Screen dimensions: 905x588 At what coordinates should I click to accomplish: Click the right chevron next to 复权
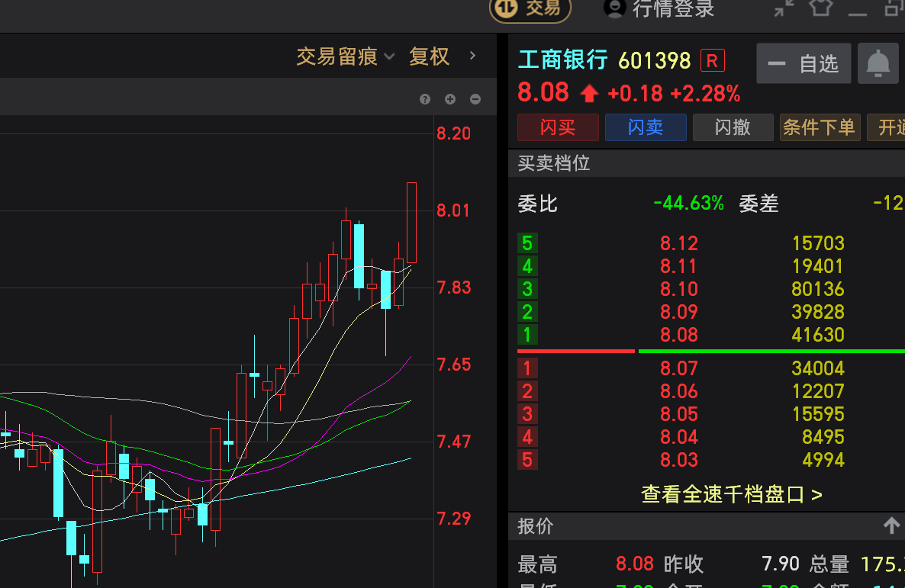(x=472, y=56)
